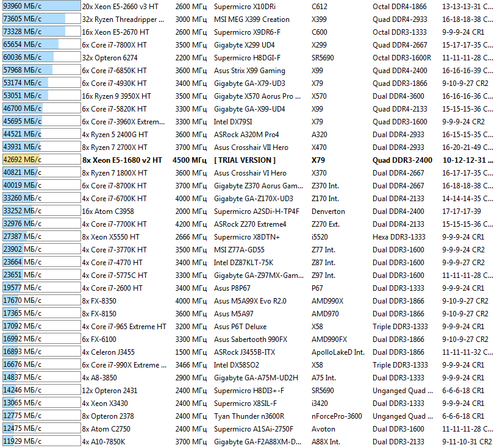Select Supermicro A2SDi-H-TP4F cell
The width and height of the screenshot is (500, 448).
[257, 212]
